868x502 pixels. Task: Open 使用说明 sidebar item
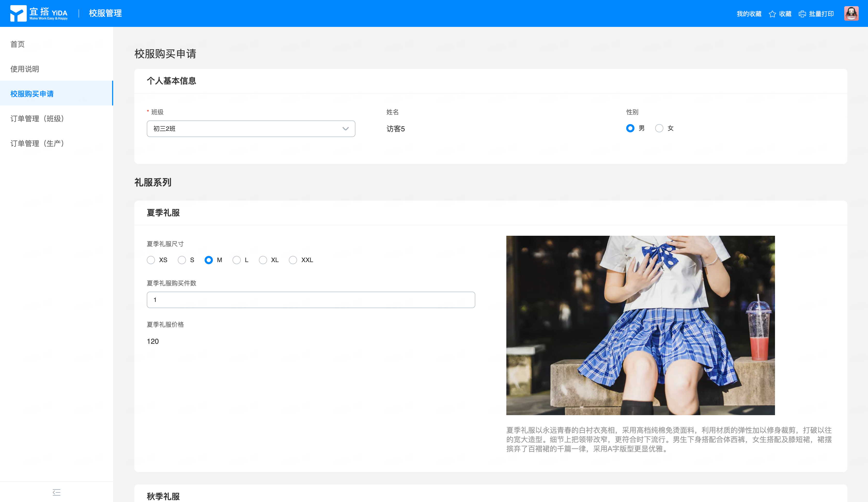tap(25, 69)
